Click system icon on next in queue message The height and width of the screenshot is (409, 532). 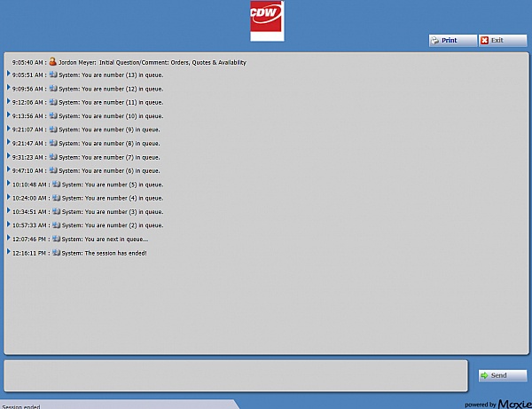click(57, 239)
